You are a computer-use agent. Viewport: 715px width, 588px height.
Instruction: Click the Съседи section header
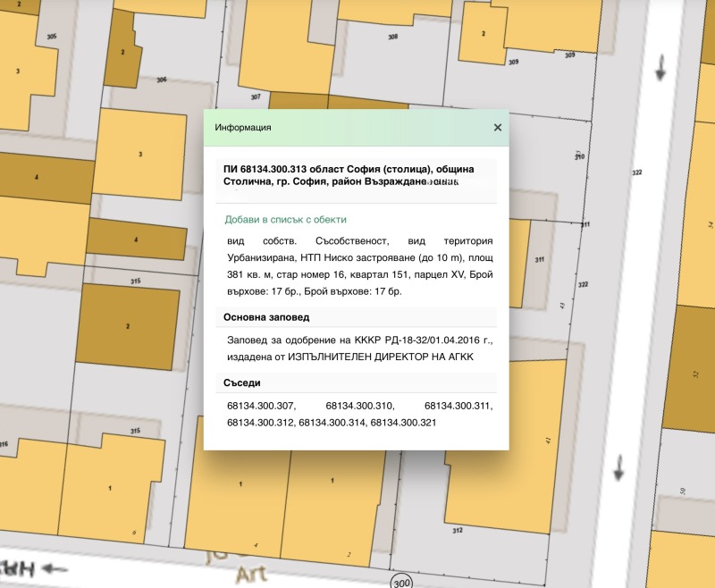[241, 383]
